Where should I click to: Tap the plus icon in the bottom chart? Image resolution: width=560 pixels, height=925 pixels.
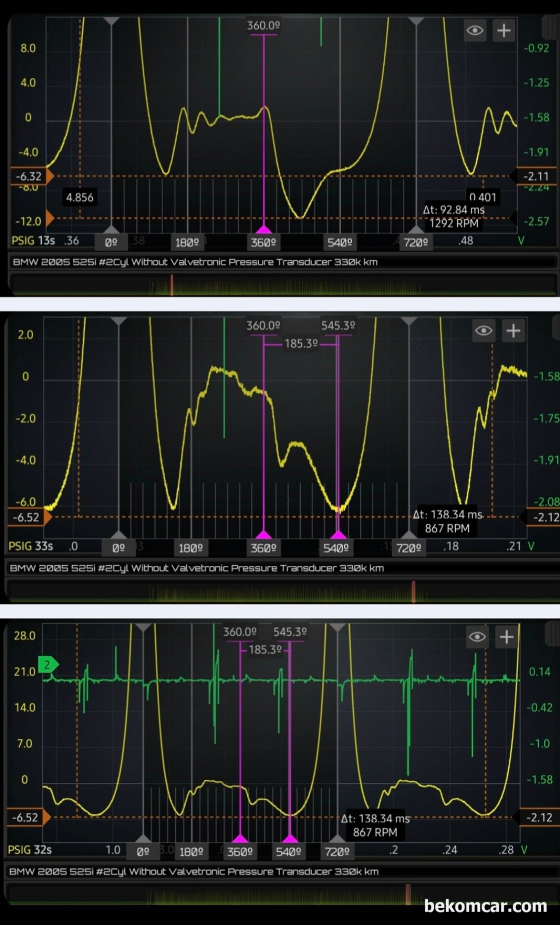pyautogui.click(x=506, y=637)
